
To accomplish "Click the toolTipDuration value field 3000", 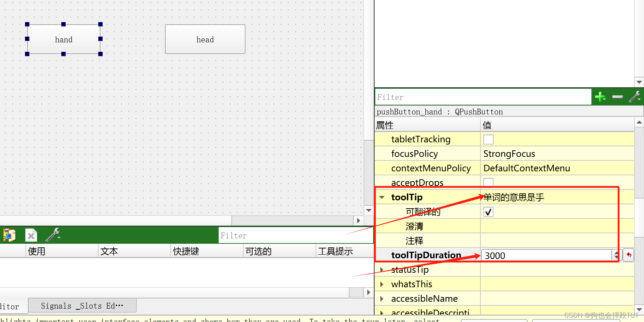I will [x=546, y=255].
